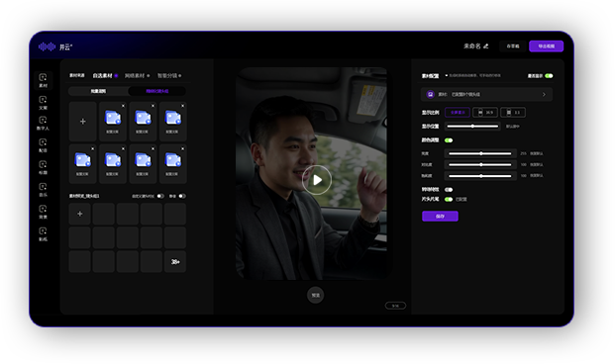Image resolution: width=615 pixels, height=364 pixels.
Task: Click the small triangle next to the settings title
Action: [447, 75]
